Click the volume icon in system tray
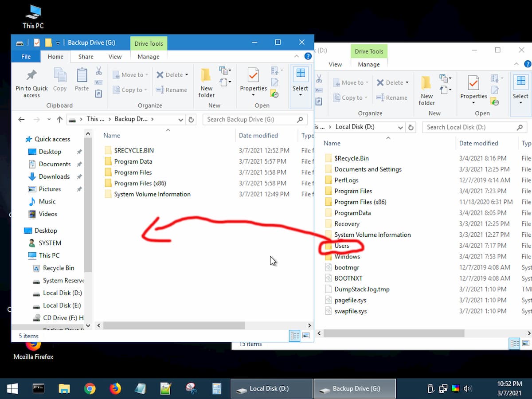 tap(467, 389)
